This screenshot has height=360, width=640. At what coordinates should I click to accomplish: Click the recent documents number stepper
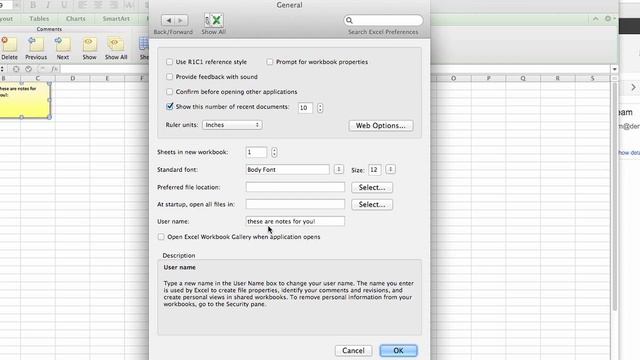(320, 108)
